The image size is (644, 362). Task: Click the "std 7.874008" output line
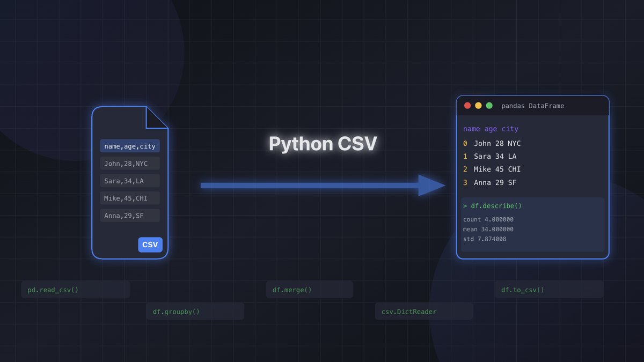click(x=485, y=239)
